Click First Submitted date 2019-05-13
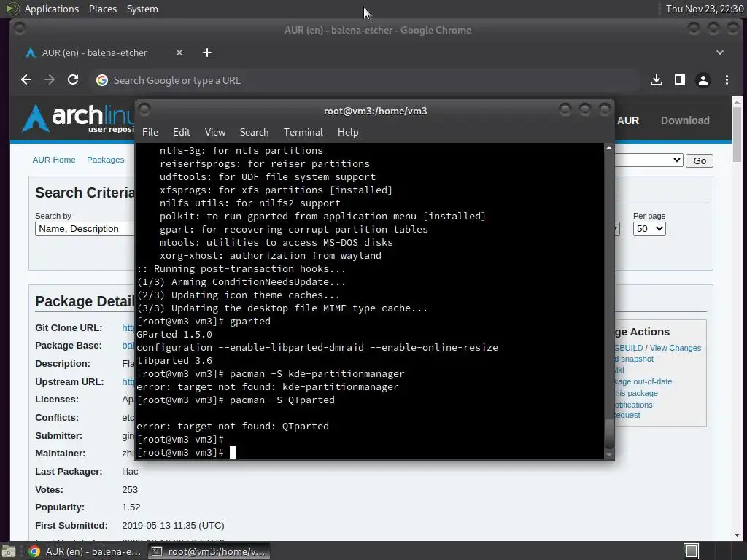 coord(173,525)
